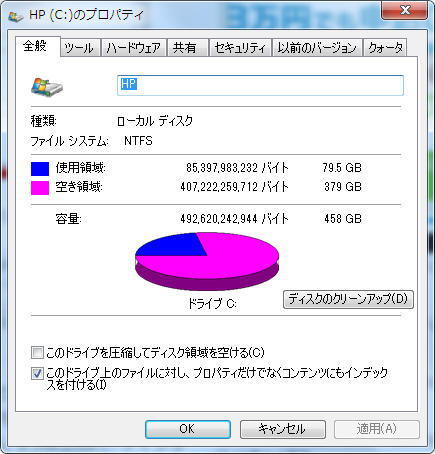
Task: Switch to the ハードウェア tab
Action: tap(134, 48)
